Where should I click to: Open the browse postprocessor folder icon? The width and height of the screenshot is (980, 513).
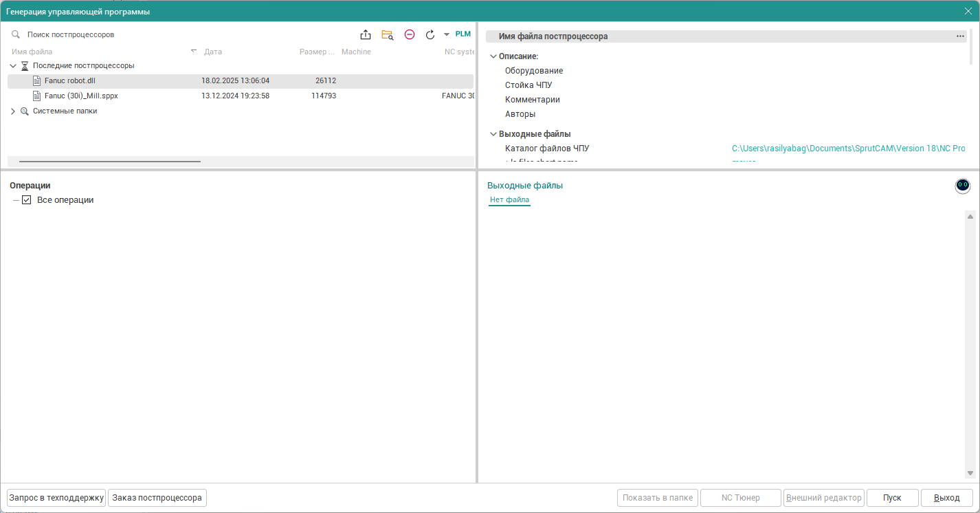coord(387,34)
